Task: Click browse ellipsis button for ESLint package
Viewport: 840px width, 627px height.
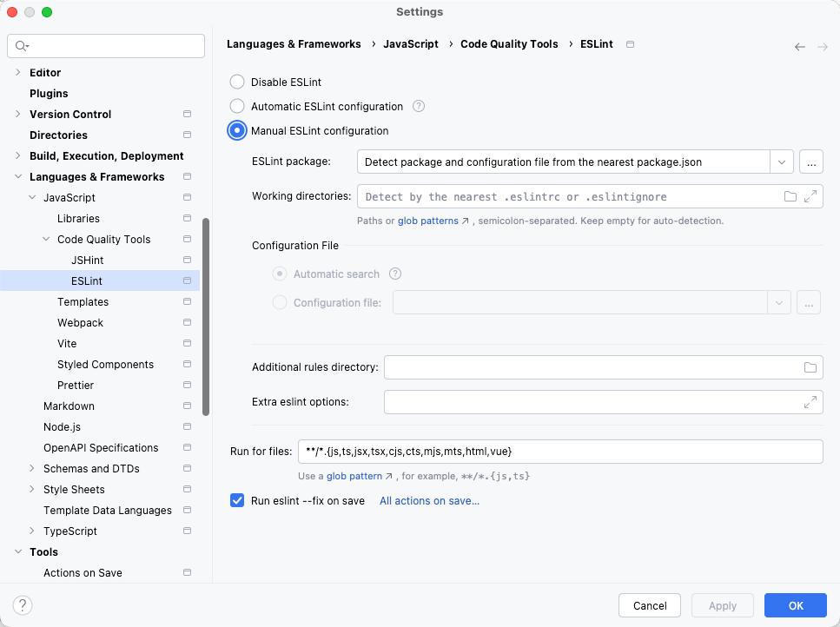Action: pyautogui.click(x=810, y=162)
